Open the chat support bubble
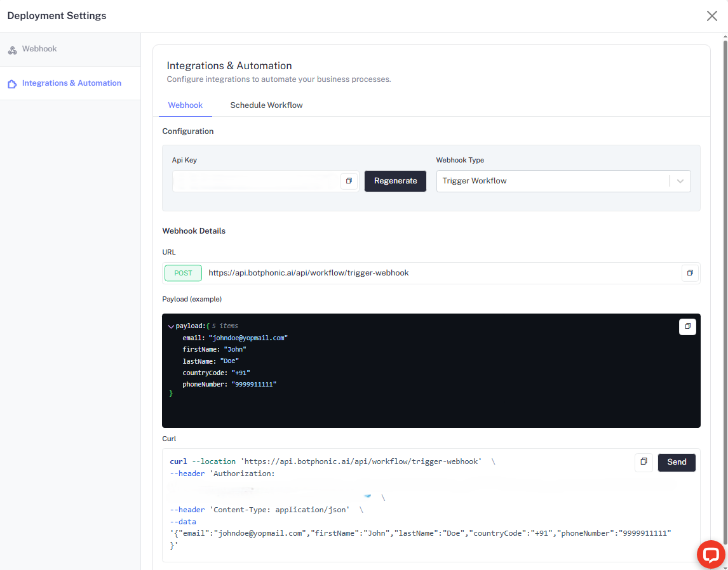Screen dimensions: 728x570 711,554
